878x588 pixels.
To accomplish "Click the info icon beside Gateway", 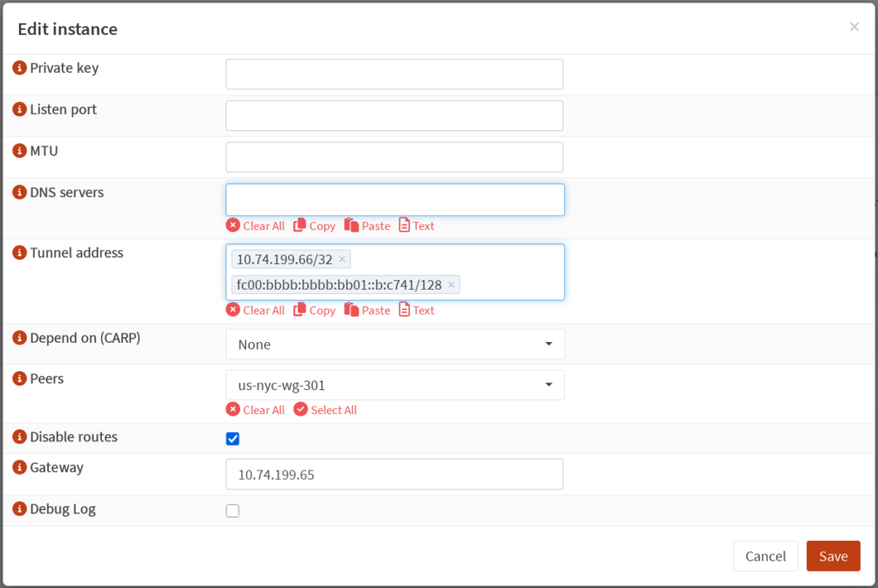I will [20, 467].
